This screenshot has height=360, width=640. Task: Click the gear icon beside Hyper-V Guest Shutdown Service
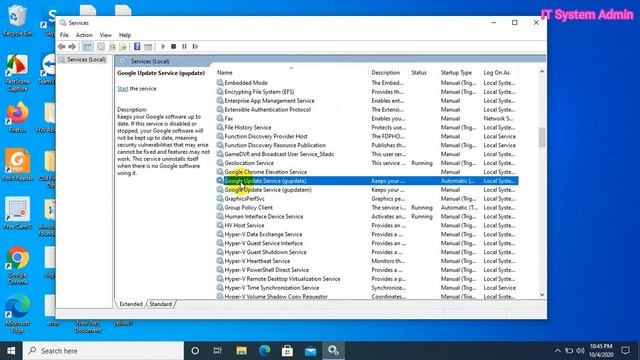(x=220, y=252)
